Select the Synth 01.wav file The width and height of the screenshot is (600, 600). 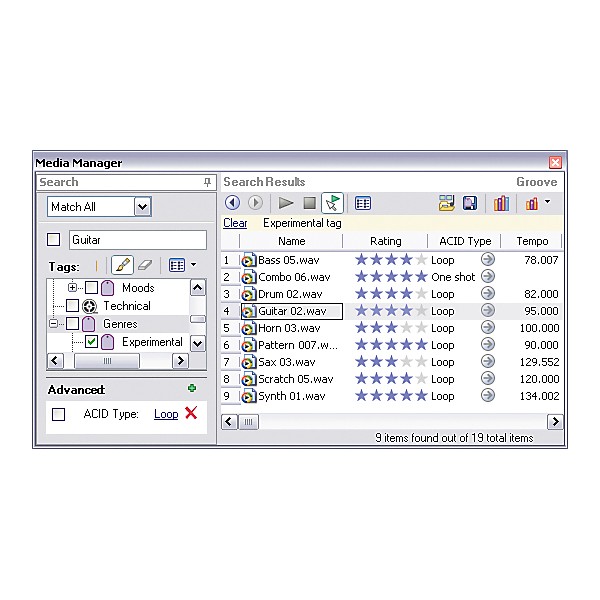[x=292, y=396]
